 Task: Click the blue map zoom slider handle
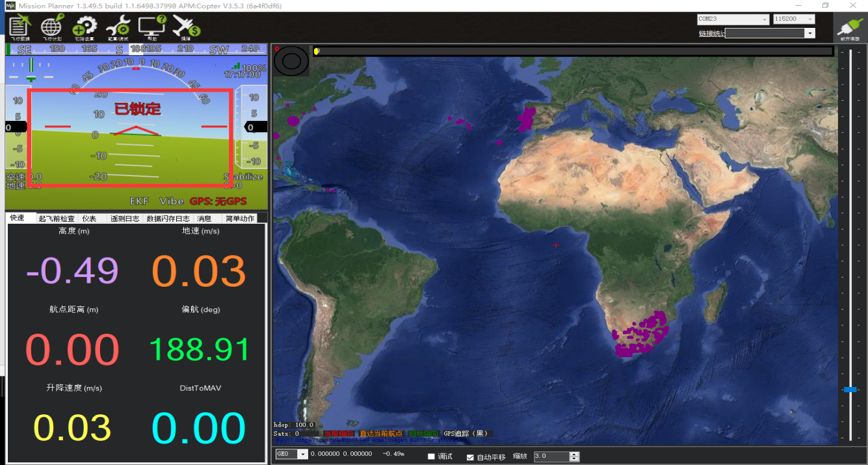(850, 390)
